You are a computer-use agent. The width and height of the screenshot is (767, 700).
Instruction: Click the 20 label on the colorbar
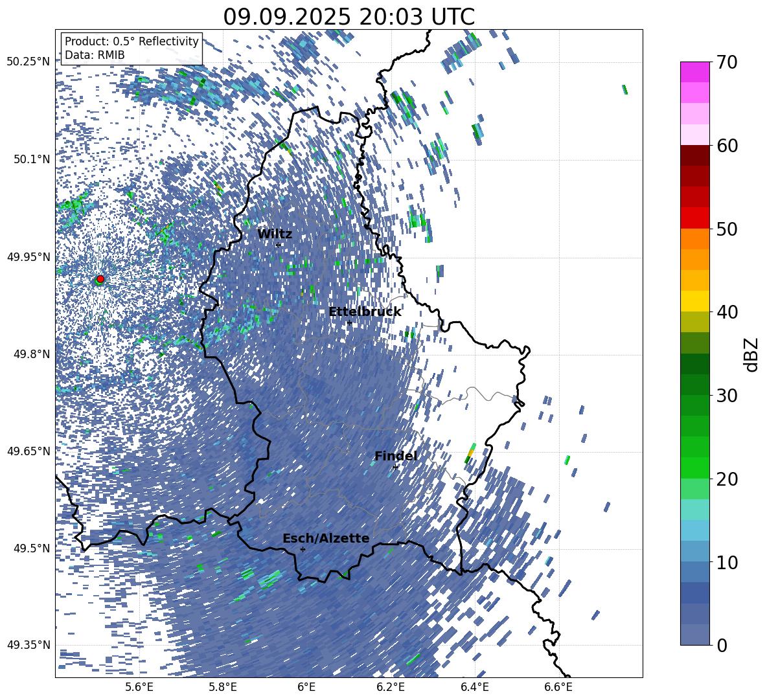click(727, 479)
